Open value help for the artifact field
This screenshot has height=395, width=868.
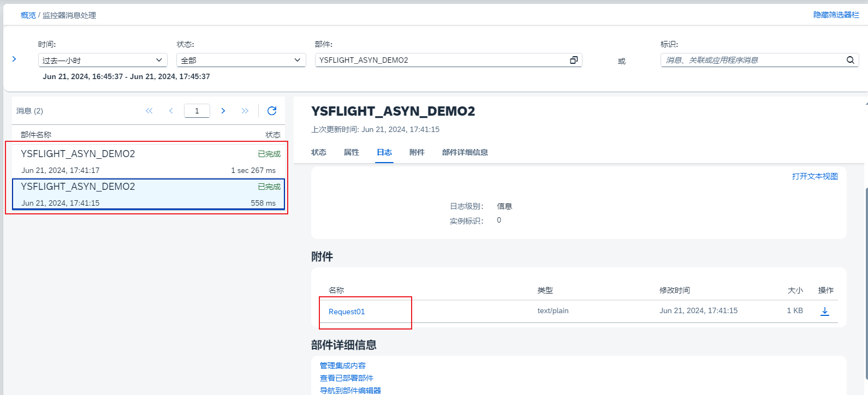coord(574,60)
